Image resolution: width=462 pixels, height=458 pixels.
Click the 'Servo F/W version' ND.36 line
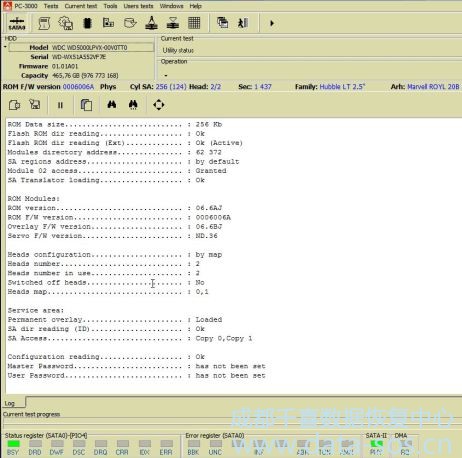click(x=113, y=236)
